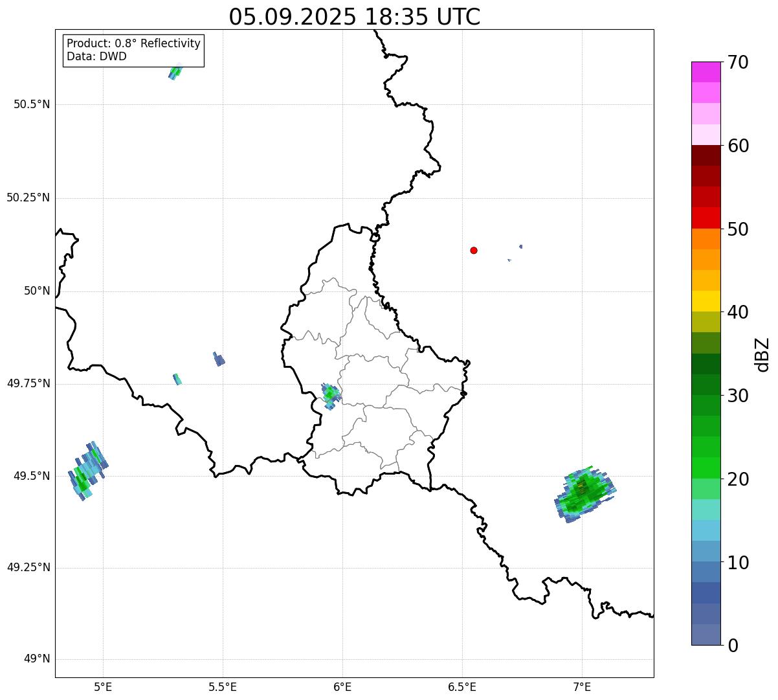Click the '49°N' latitude label
This screenshot has height=700, width=778.
[37, 659]
